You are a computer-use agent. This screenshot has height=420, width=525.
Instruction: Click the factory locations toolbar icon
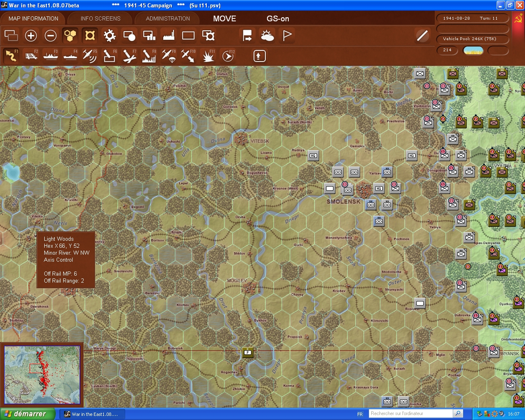pyautogui.click(x=168, y=36)
